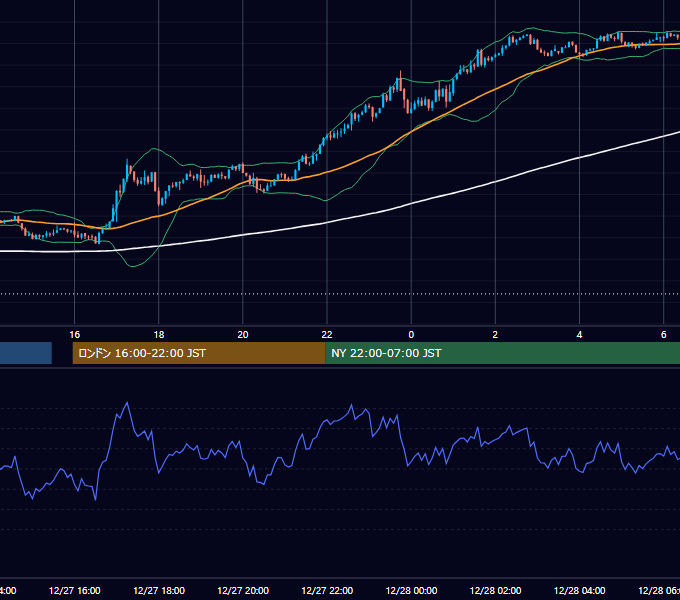Click the 12/28 04:00 date label
This screenshot has width=680, height=600.
[579, 590]
